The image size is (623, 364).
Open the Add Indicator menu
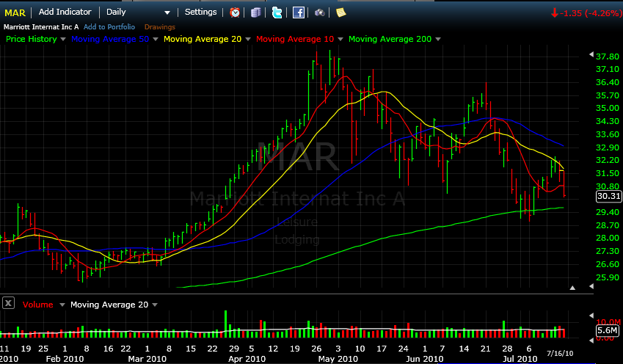click(x=65, y=12)
